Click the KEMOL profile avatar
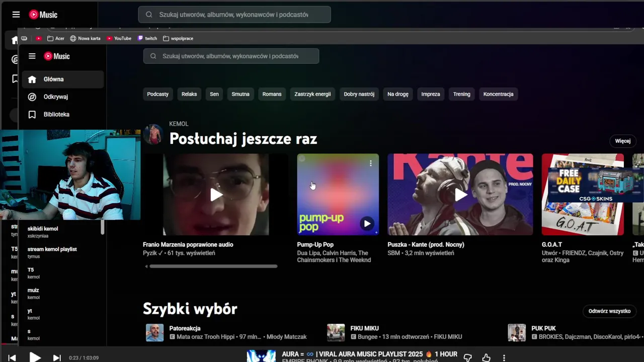Image resolution: width=644 pixels, height=362 pixels. tap(153, 134)
